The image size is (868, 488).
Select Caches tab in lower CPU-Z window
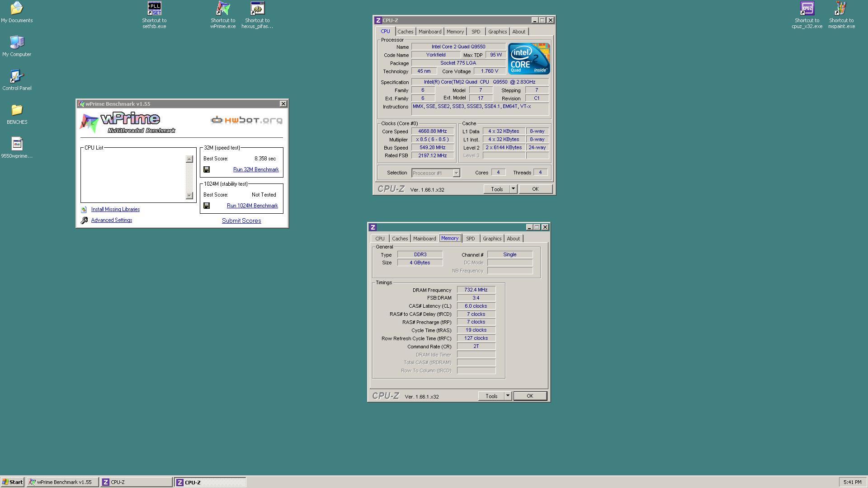point(400,239)
